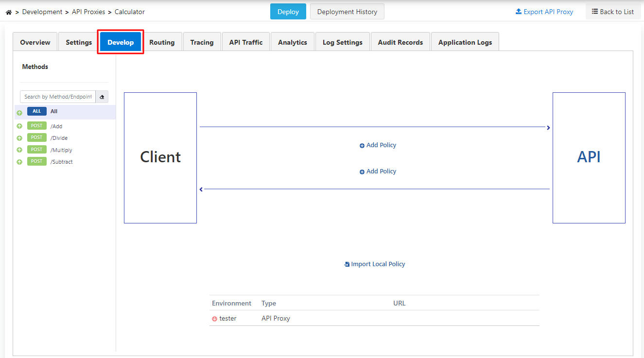644x358 pixels.
Task: Click green arrow icon next to /Multiply
Action: 19,150
